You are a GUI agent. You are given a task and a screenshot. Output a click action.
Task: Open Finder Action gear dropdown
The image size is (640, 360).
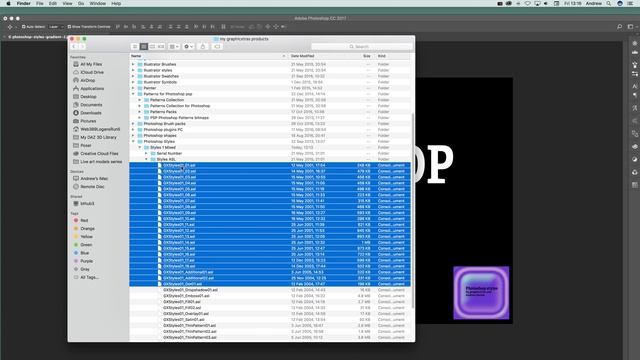188,47
